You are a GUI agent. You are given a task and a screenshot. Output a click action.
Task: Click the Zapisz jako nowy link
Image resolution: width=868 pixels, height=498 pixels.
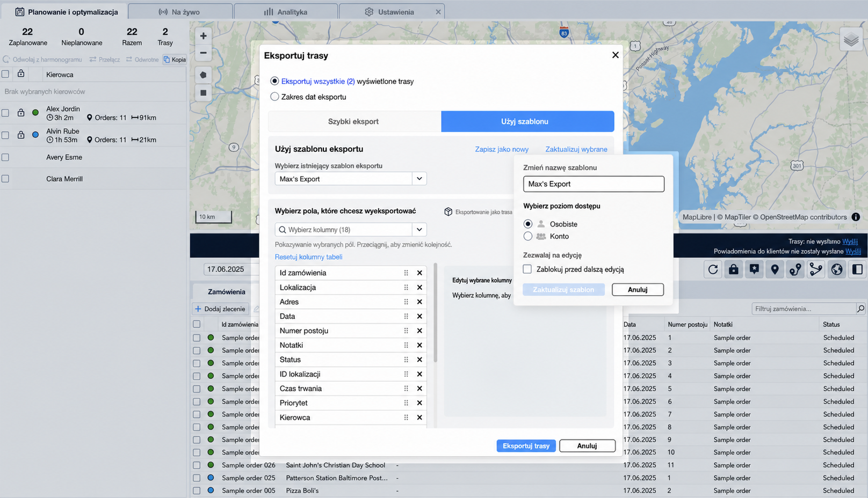tap(502, 149)
